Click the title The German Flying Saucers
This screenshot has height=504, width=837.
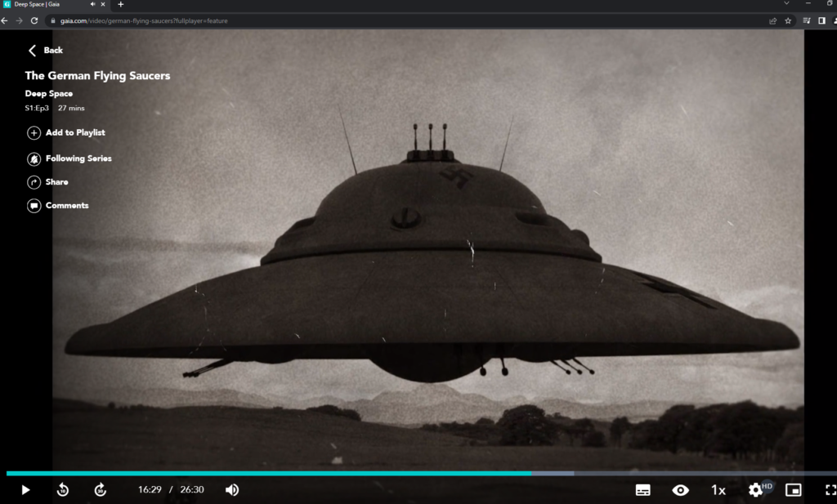point(98,76)
